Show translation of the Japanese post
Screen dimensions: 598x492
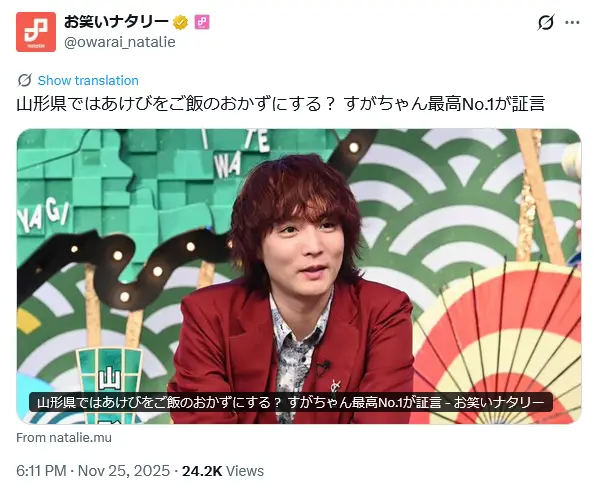pyautogui.click(x=88, y=80)
